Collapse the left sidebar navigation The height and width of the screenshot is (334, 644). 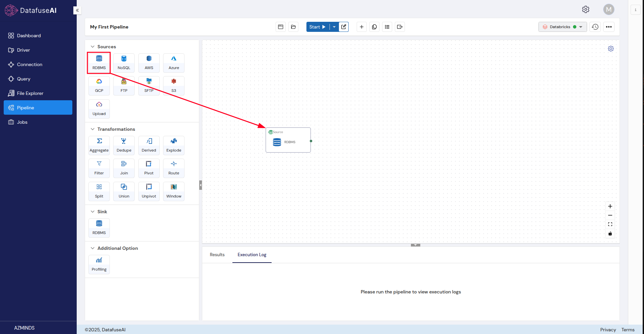77,10
